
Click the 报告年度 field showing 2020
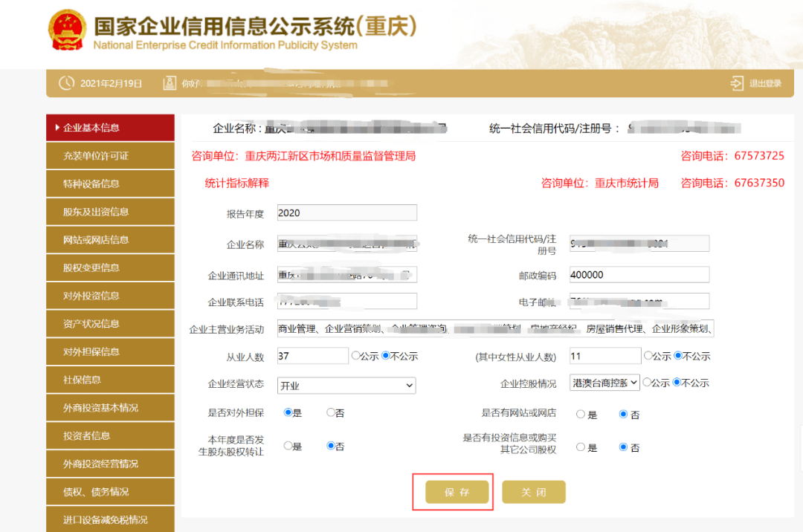tap(346, 213)
